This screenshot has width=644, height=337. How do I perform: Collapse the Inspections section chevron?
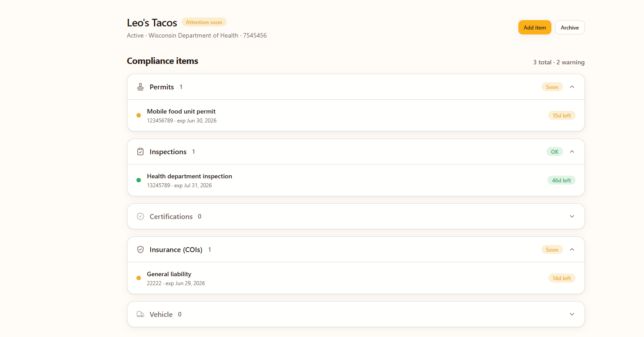point(572,152)
